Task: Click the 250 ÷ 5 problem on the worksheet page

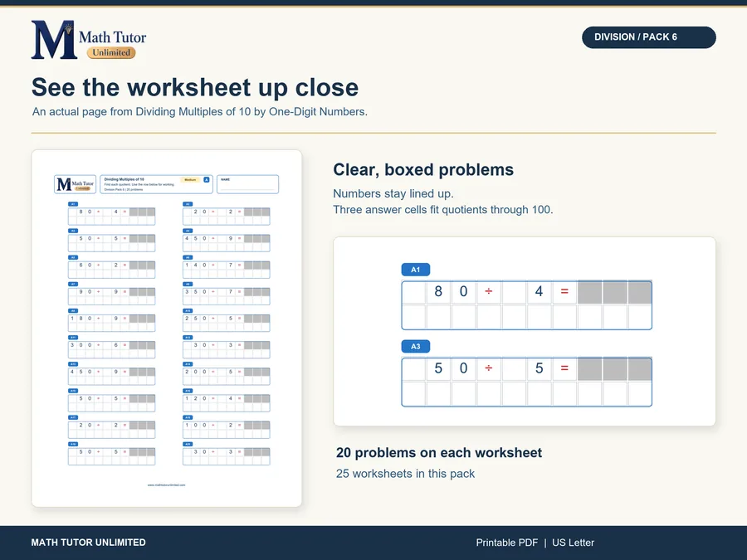Action: pos(227,323)
